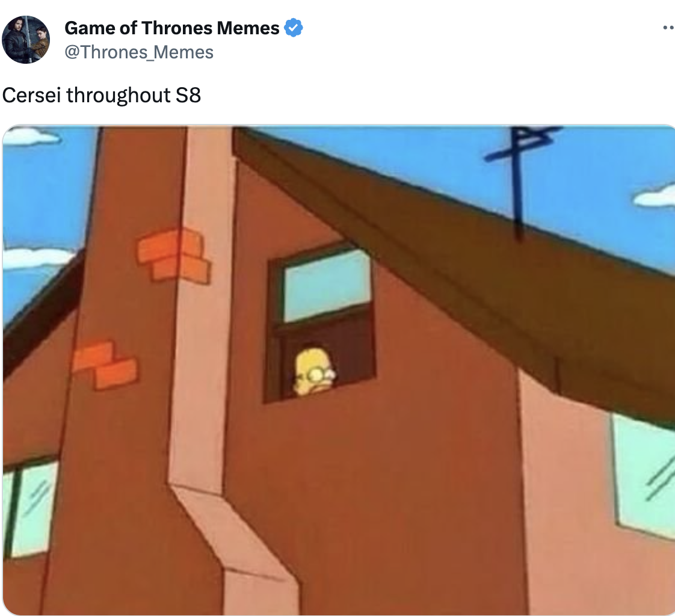
Task: Open the @Thrones_Memes handle link
Action: (138, 52)
